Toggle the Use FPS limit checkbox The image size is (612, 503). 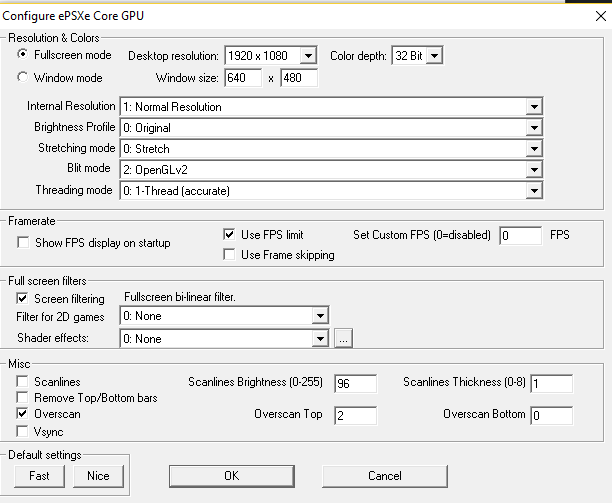coord(229,234)
